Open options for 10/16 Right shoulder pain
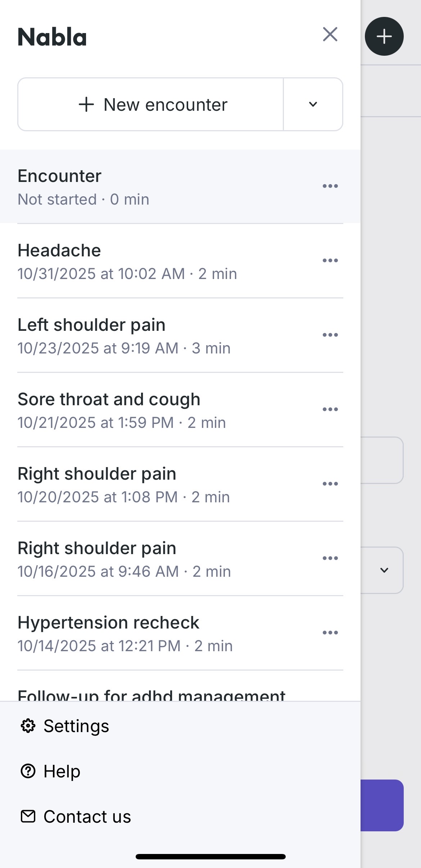The height and width of the screenshot is (868, 421). [330, 558]
